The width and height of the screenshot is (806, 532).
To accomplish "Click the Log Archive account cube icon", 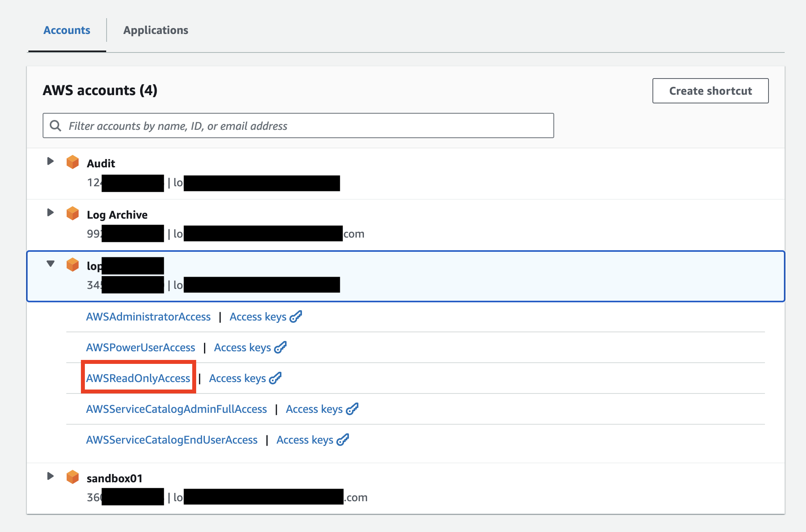I will [73, 214].
